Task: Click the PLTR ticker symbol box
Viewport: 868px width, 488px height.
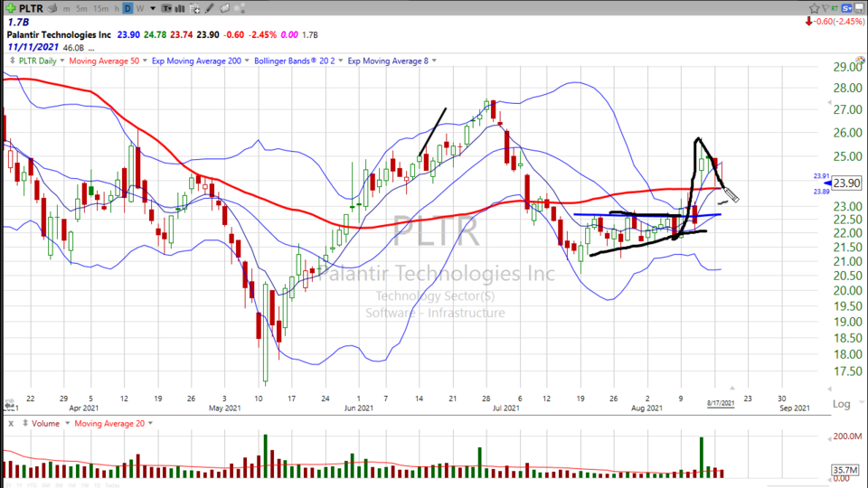Action: tap(31, 8)
